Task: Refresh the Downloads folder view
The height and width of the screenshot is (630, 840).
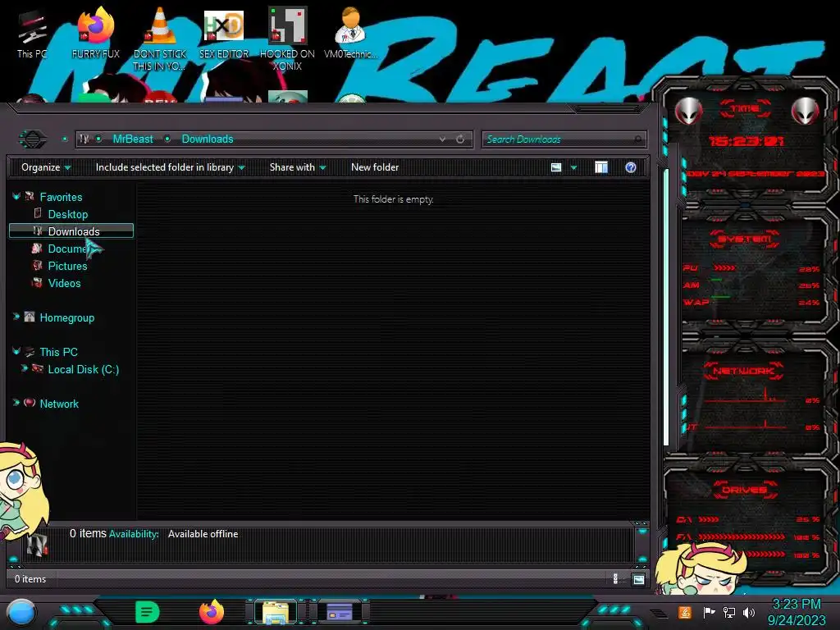Action: click(x=460, y=139)
